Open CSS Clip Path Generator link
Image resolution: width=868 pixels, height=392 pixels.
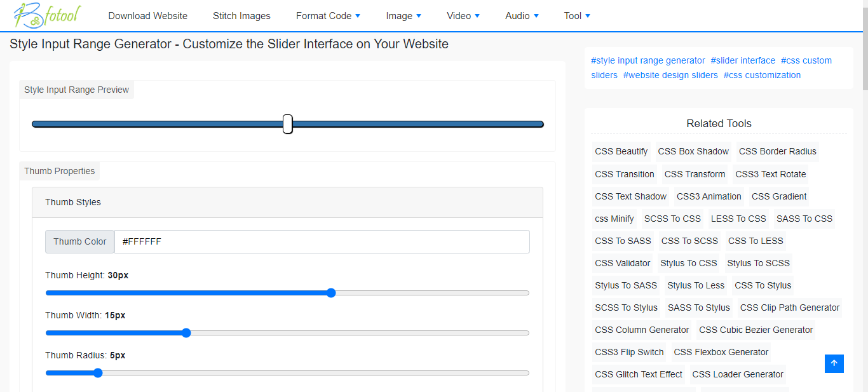coord(790,308)
